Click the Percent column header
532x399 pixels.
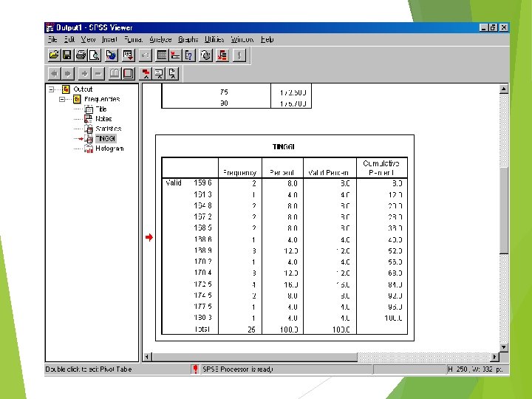pyautogui.click(x=282, y=172)
